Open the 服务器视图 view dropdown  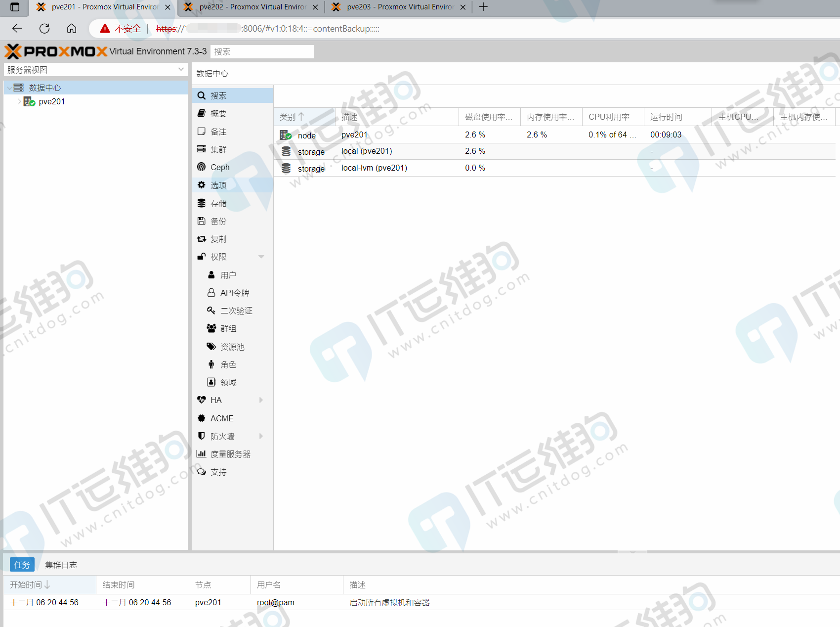pyautogui.click(x=95, y=70)
